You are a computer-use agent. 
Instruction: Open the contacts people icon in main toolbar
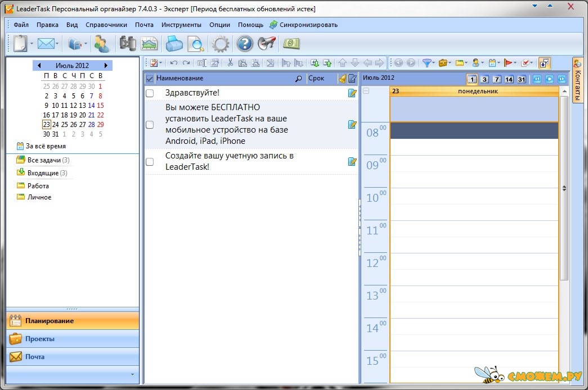(x=101, y=43)
